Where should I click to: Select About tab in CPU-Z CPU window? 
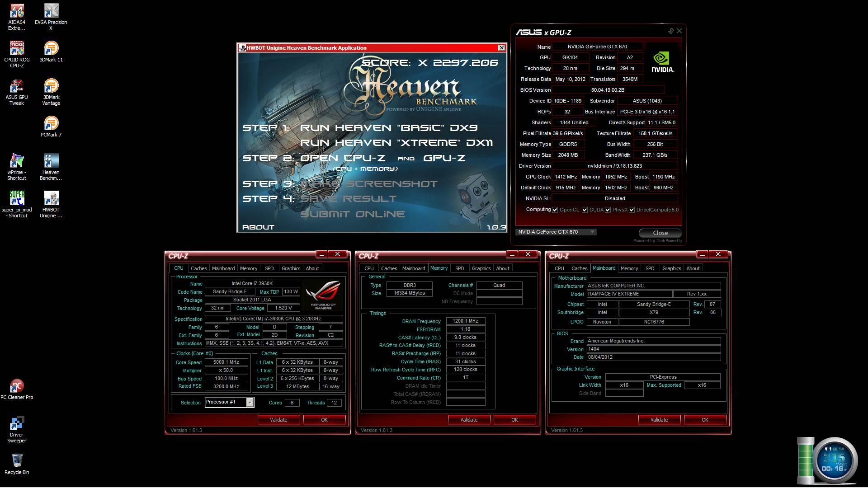[312, 268]
